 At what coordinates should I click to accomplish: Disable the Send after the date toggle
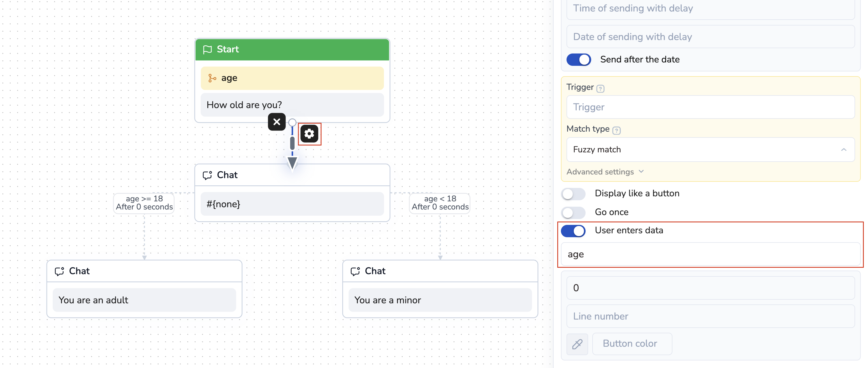pyautogui.click(x=579, y=60)
